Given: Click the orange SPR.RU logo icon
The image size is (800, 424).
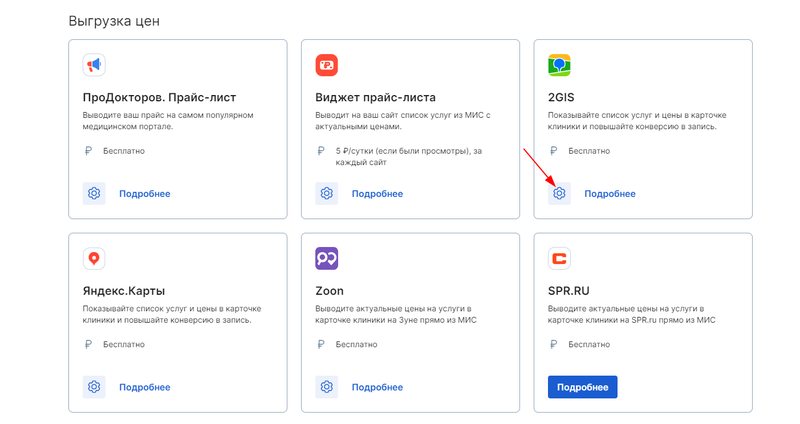Looking at the screenshot, I should (559, 258).
